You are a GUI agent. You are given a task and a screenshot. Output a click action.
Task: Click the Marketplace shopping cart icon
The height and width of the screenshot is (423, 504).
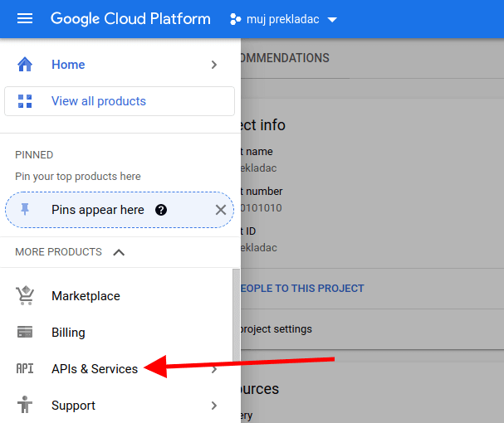point(25,296)
